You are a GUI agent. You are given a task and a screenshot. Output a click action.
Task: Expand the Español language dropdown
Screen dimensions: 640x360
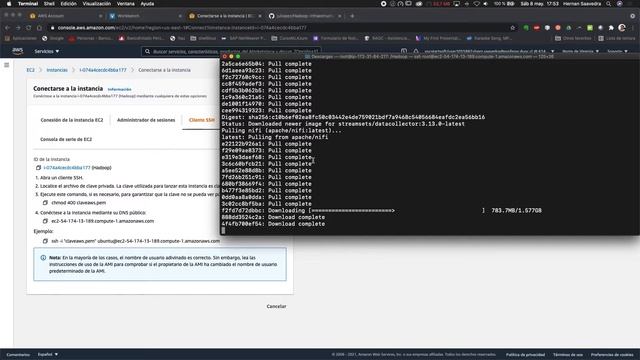(x=48, y=354)
